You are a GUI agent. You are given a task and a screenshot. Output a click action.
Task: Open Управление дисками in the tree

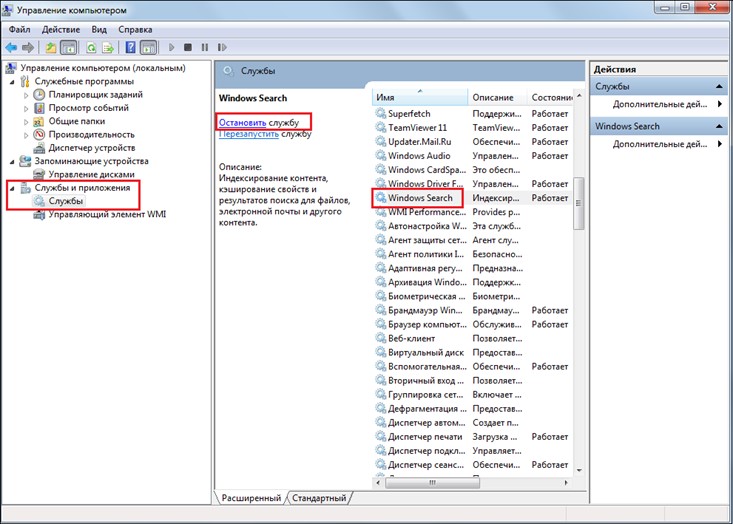pos(85,174)
